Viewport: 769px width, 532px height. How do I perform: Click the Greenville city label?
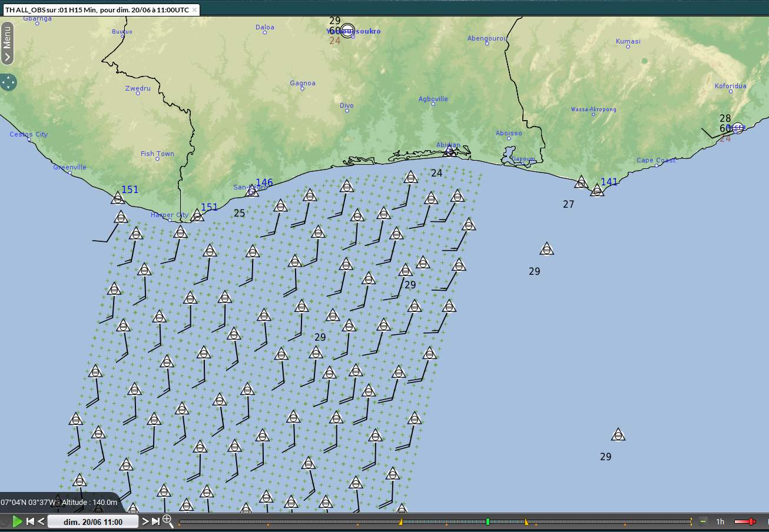pos(69,167)
